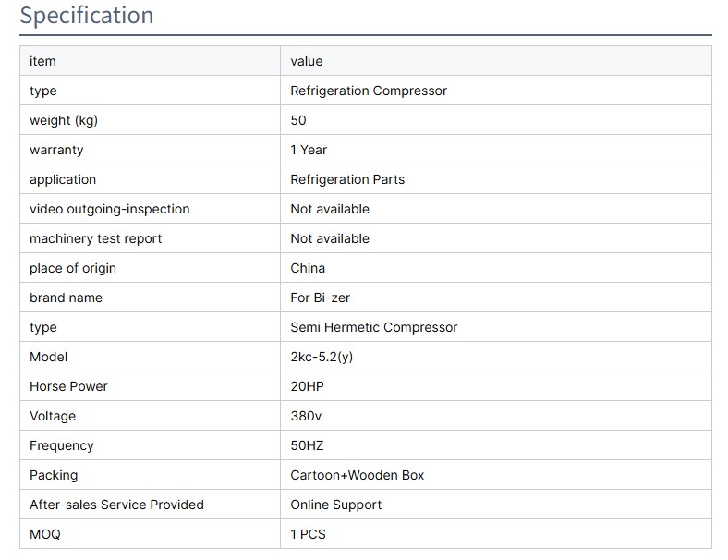Click the Specification heading

(x=87, y=16)
